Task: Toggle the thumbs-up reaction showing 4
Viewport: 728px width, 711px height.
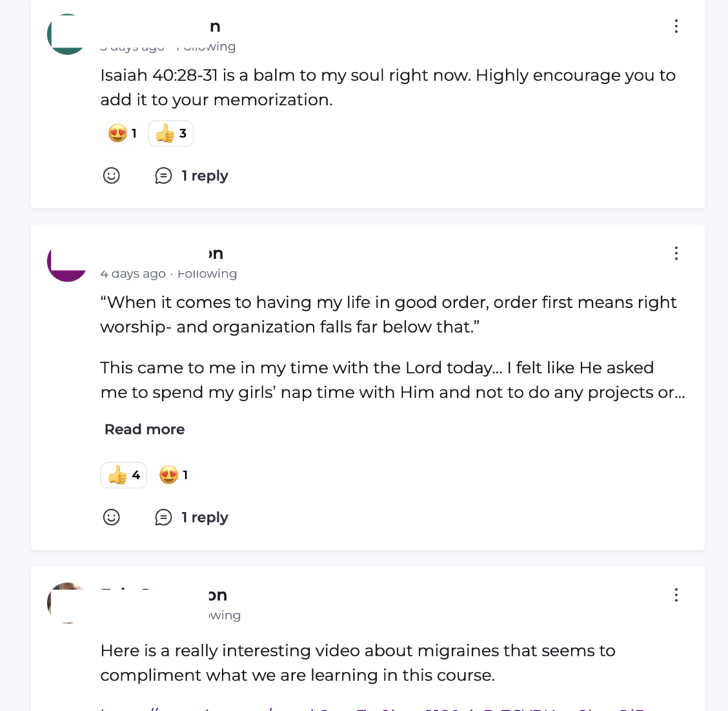Action: [x=124, y=476]
